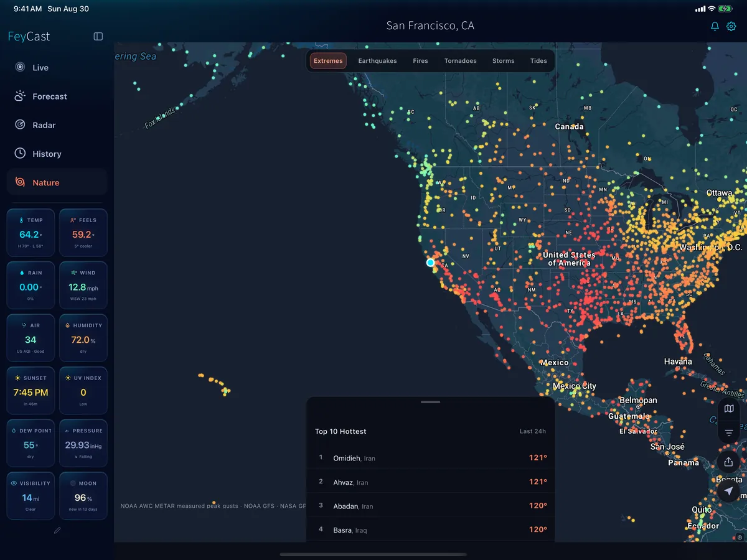Viewport: 747px width, 560px height.
Task: Select the Nature section
Action: [57, 182]
